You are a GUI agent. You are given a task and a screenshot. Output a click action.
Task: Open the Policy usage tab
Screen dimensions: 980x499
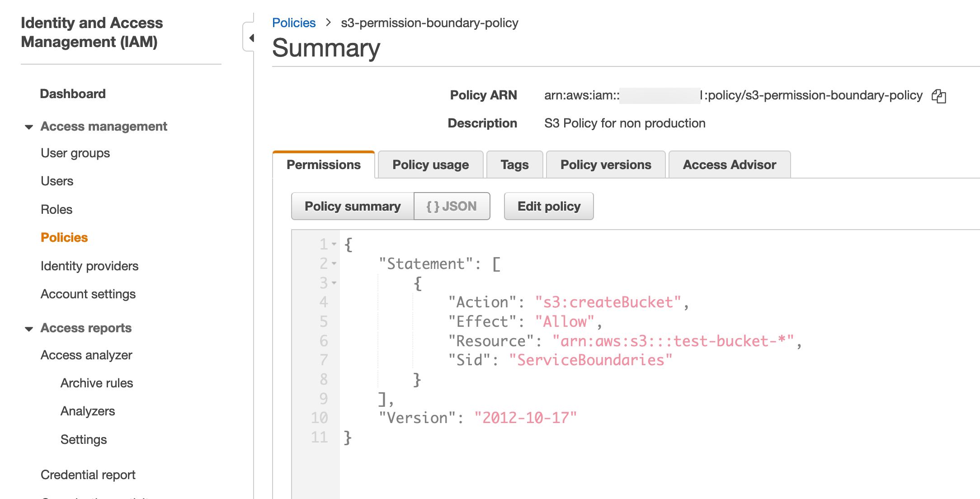[x=430, y=165]
